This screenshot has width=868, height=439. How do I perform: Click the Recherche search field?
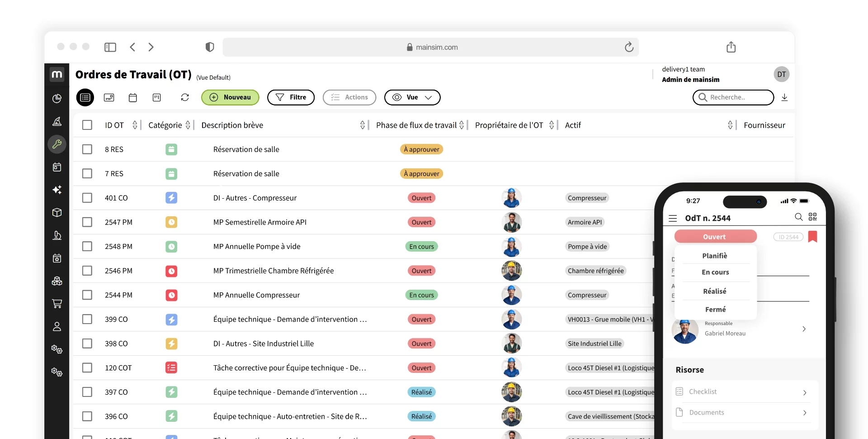point(733,97)
